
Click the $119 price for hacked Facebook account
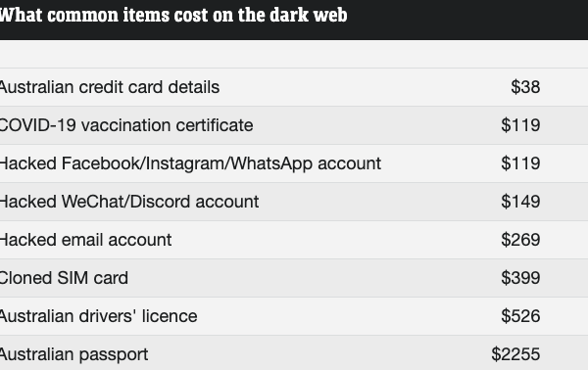pos(520,163)
